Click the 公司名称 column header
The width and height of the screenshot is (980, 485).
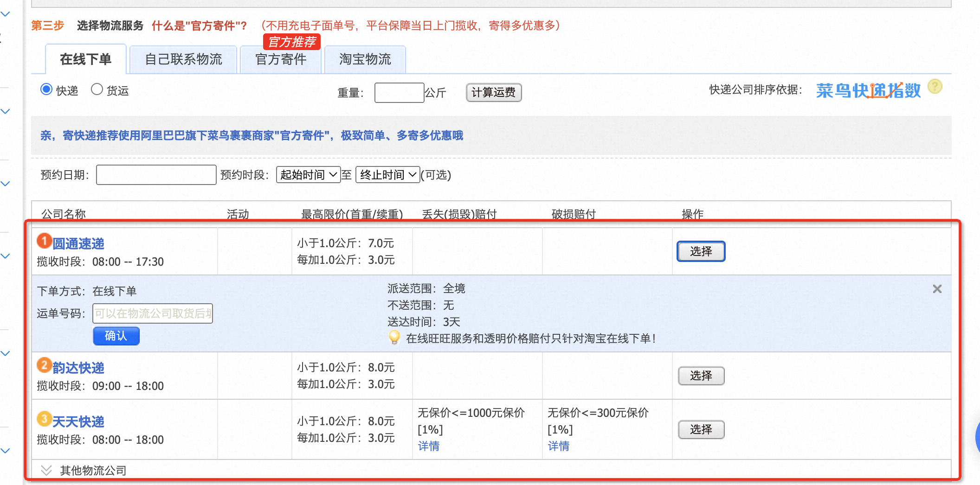point(64,214)
